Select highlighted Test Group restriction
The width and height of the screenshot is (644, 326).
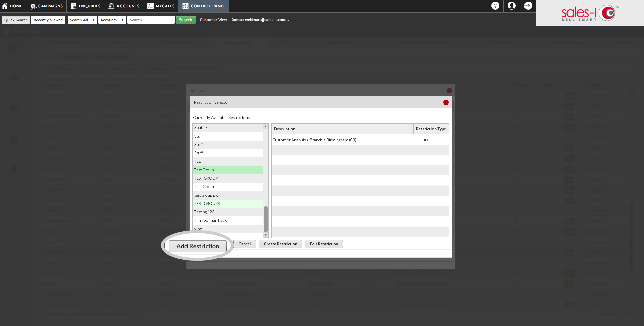[x=228, y=170]
